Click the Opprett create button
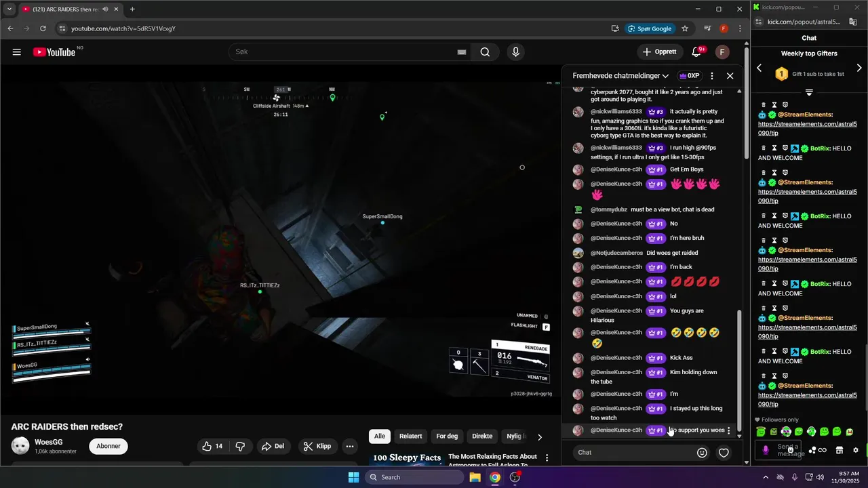Screen dimensions: 868x488 coord(659,52)
